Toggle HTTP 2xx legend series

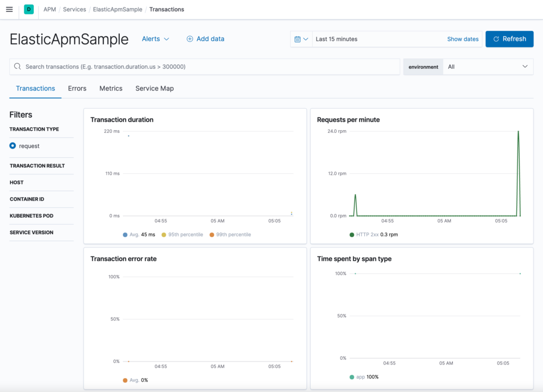pos(352,235)
